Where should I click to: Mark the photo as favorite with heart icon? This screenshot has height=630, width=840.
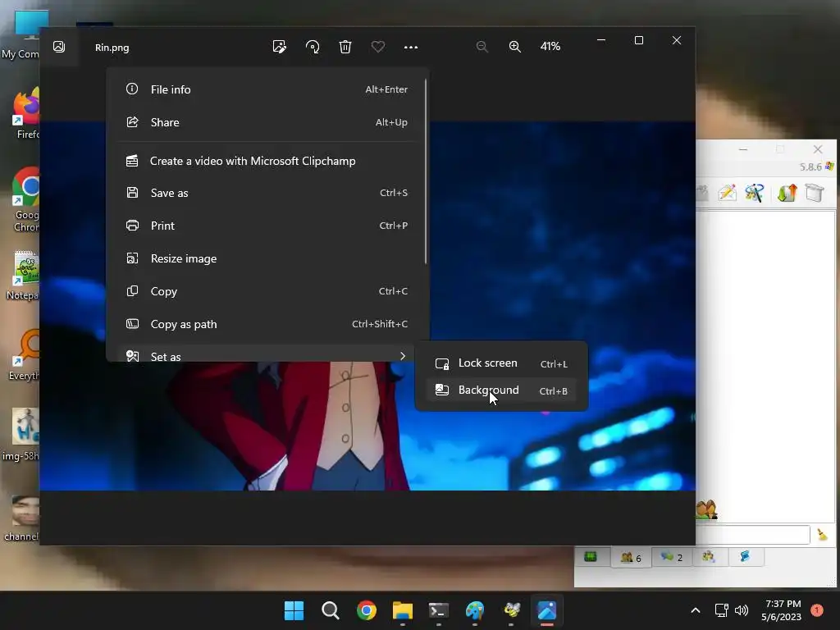(377, 47)
